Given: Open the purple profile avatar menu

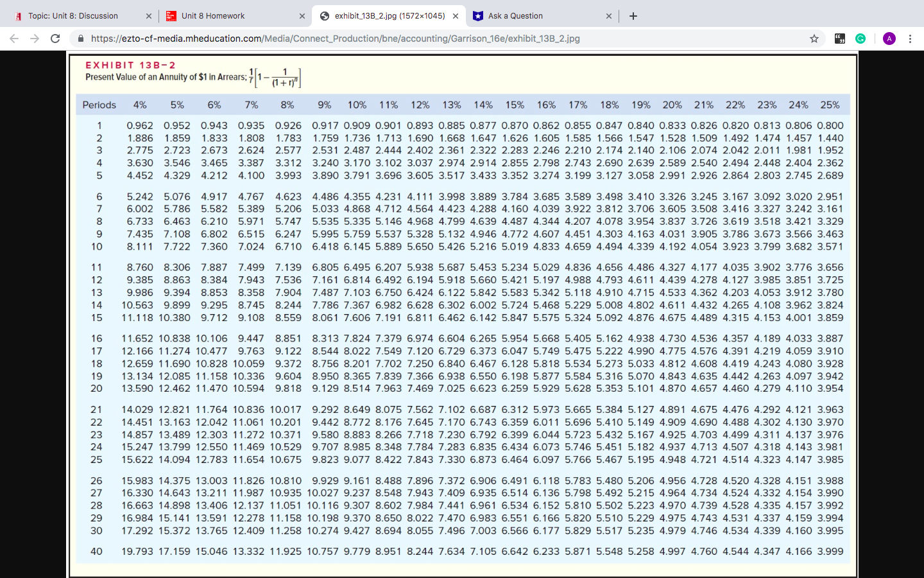Looking at the screenshot, I should 889,39.
